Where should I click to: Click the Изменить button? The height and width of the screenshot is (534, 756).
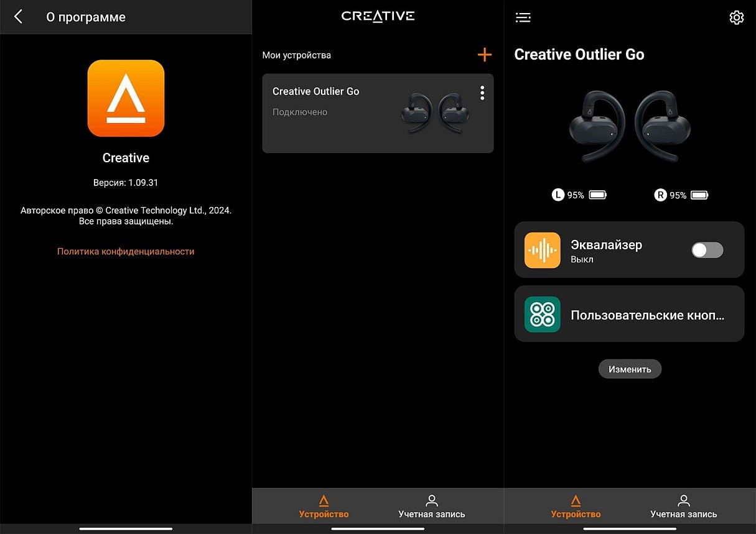coord(630,369)
